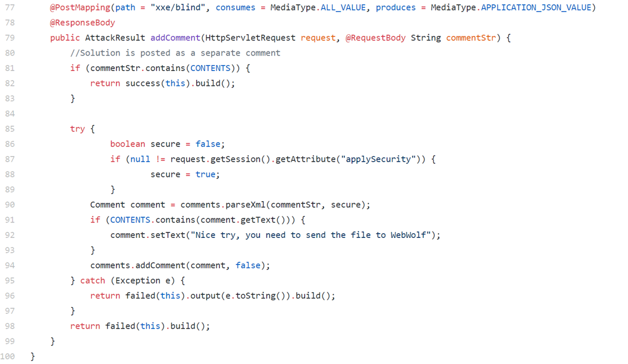
Task: Click the HttpServletRequest parameter type
Action: point(250,38)
